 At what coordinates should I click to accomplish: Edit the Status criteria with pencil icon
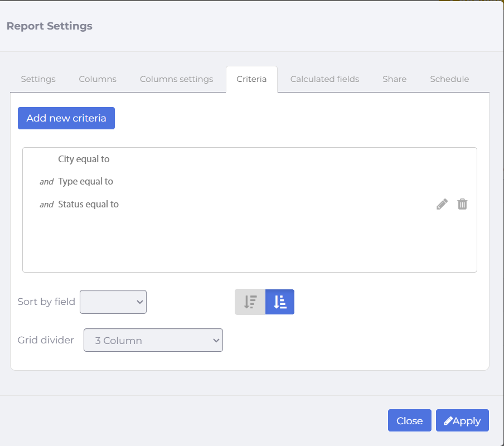point(442,204)
